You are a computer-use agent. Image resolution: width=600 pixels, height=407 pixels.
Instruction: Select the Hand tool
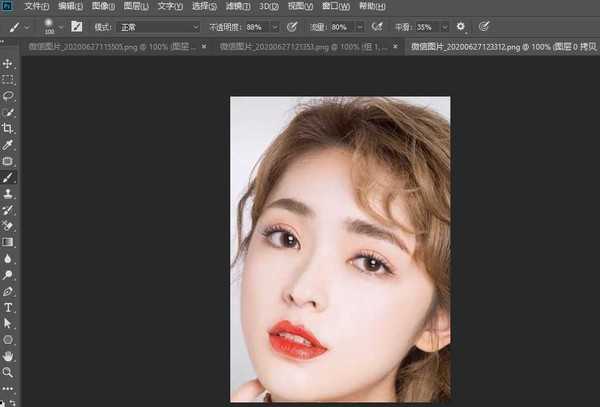[8, 355]
